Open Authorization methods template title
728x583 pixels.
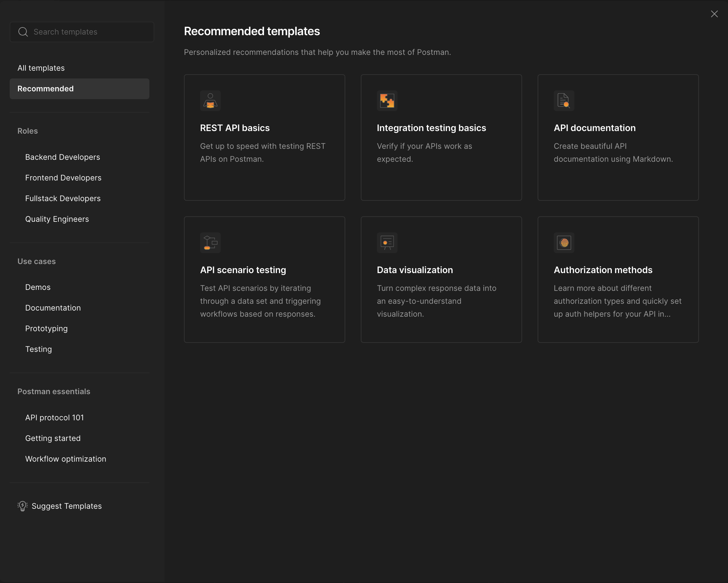tap(603, 270)
